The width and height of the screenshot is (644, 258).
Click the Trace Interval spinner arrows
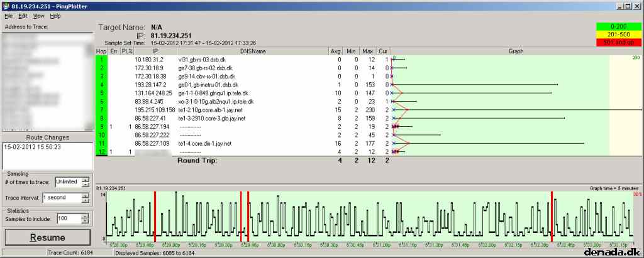click(85, 198)
